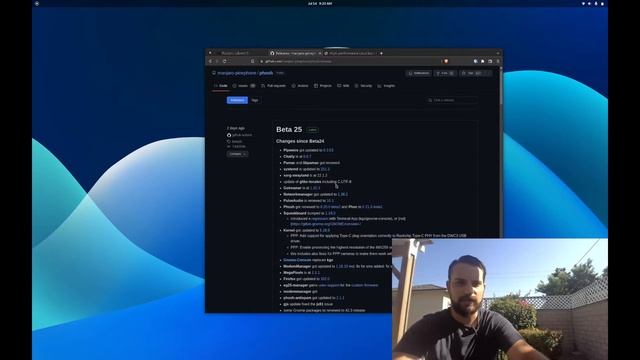Click the Brave shield icon in address bar
Viewport: 640px width, 360px height.
[446, 61]
